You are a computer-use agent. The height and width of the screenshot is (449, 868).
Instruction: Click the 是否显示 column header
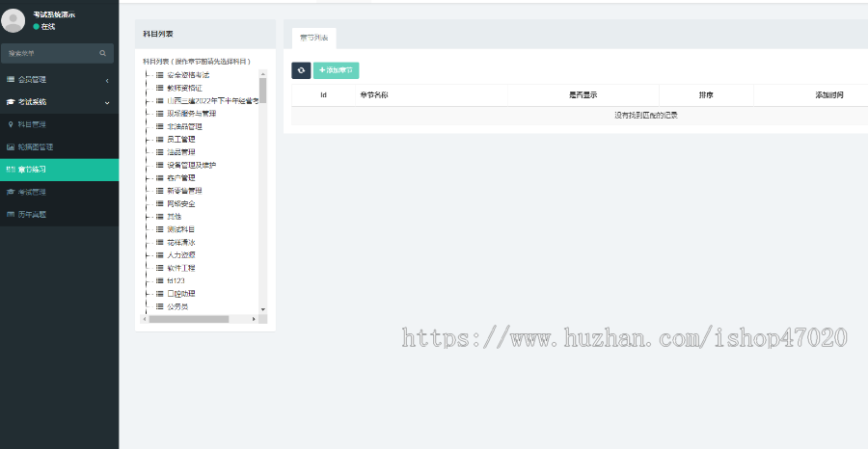[x=583, y=95]
